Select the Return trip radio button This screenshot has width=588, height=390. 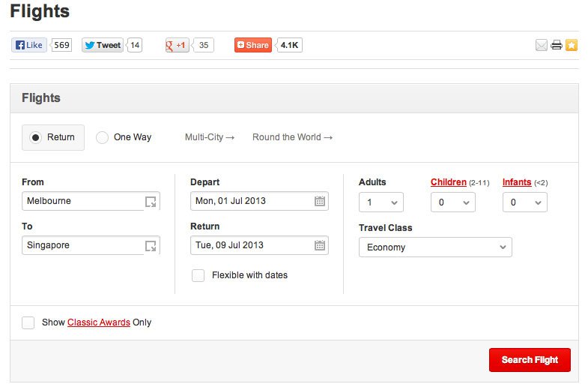35,137
